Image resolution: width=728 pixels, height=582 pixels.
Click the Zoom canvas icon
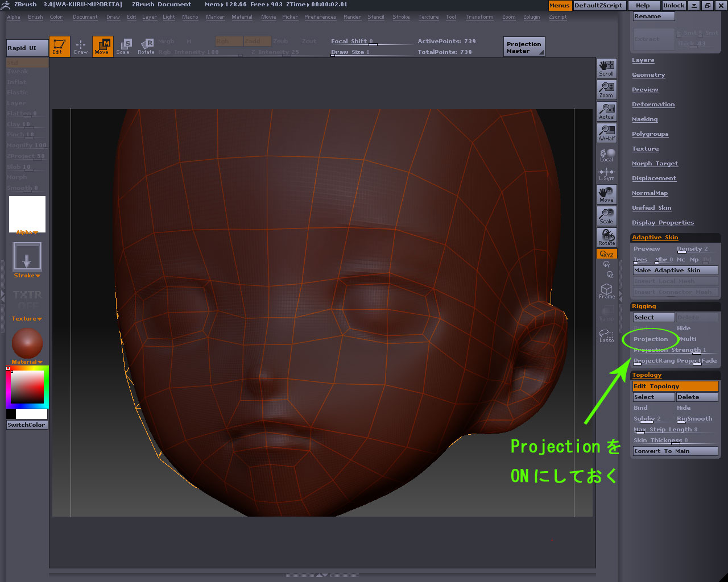606,89
